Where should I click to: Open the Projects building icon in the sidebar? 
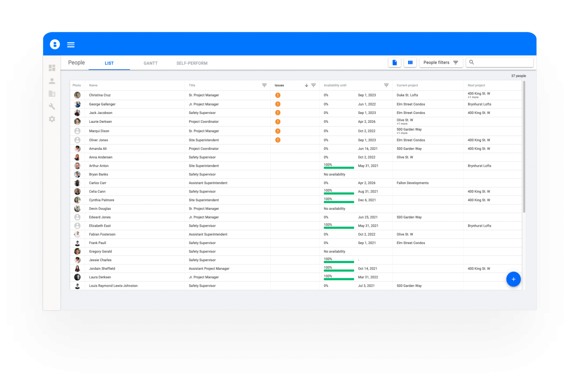point(52,93)
